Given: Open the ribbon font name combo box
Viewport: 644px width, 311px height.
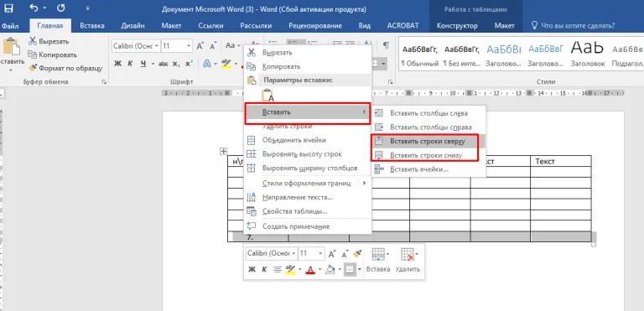Looking at the screenshot, I should pyautogui.click(x=136, y=45).
